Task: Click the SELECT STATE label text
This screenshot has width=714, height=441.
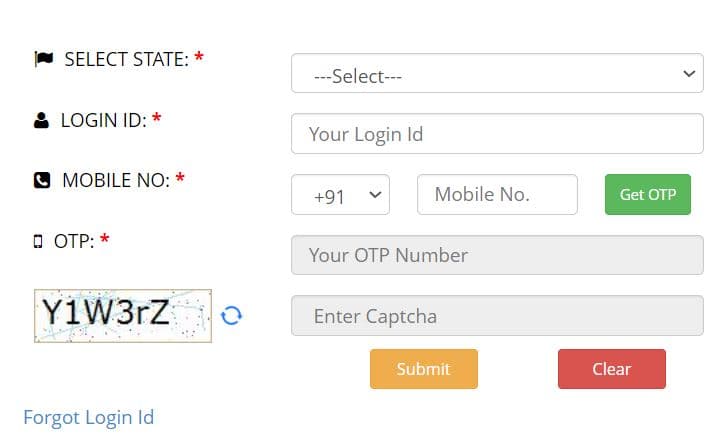Action: (126, 59)
